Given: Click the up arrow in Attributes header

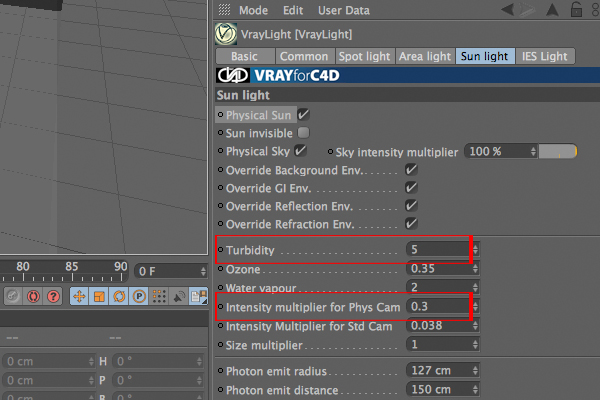Looking at the screenshot, I should (552, 10).
